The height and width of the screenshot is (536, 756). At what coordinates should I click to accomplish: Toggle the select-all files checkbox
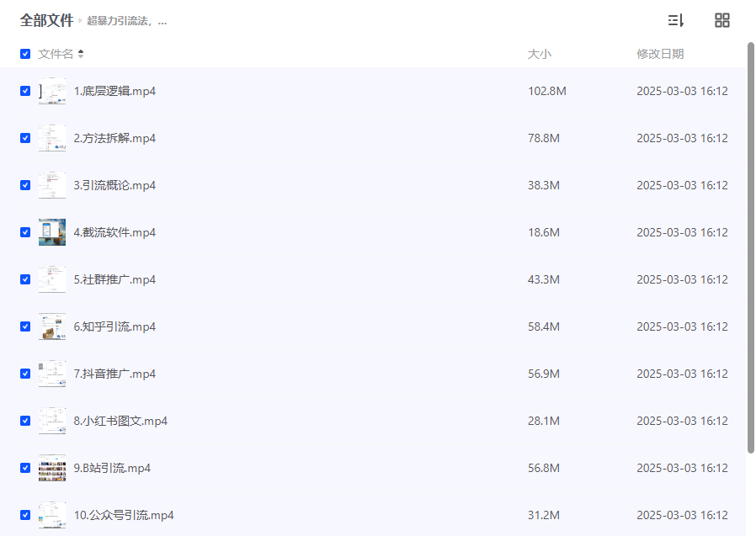click(x=25, y=54)
